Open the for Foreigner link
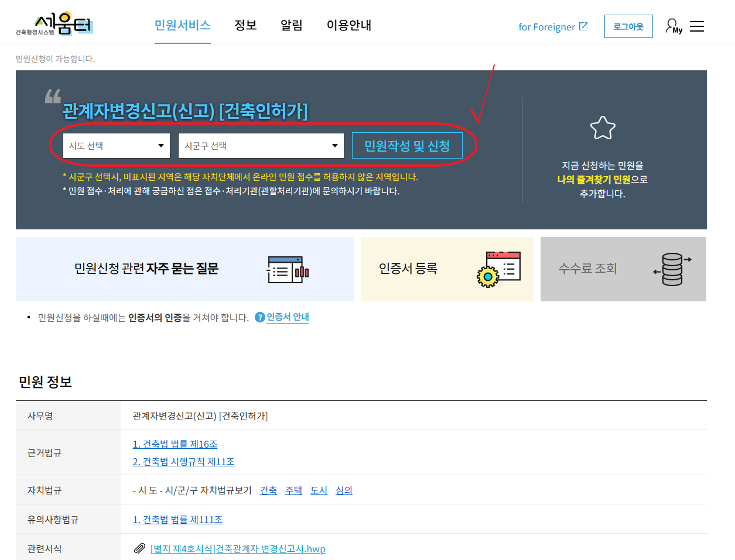This screenshot has width=735, height=560. click(x=552, y=27)
